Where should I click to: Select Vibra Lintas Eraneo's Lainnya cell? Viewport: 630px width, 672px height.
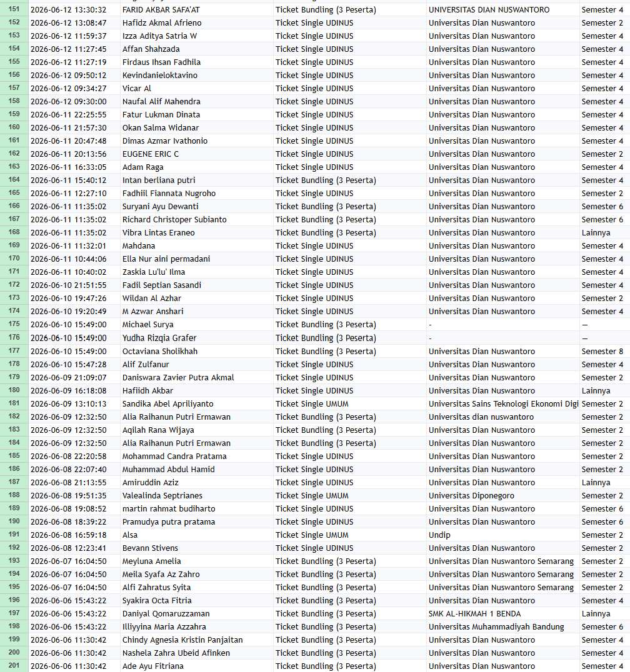(x=605, y=233)
